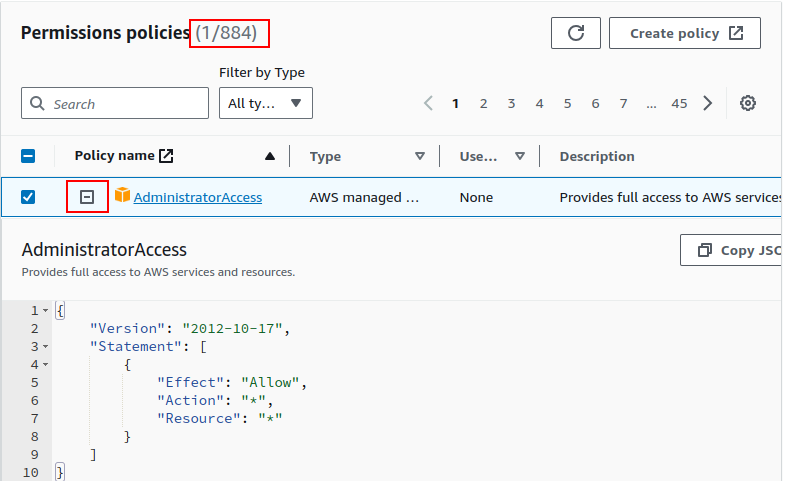
Task: Click the Permissions policies heading
Action: click(x=105, y=33)
